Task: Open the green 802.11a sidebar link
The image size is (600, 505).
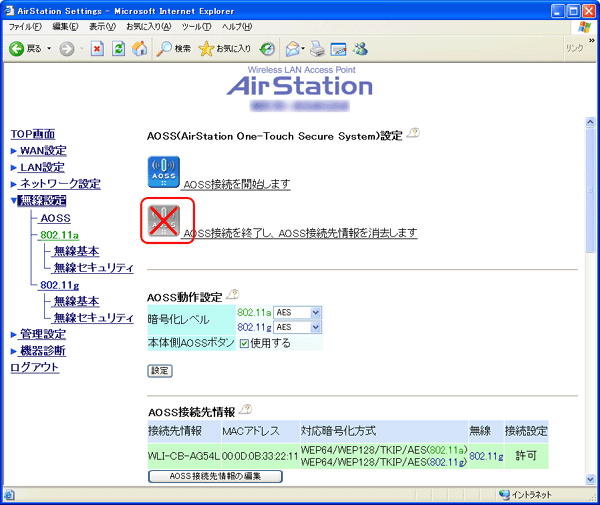Action: [59, 235]
